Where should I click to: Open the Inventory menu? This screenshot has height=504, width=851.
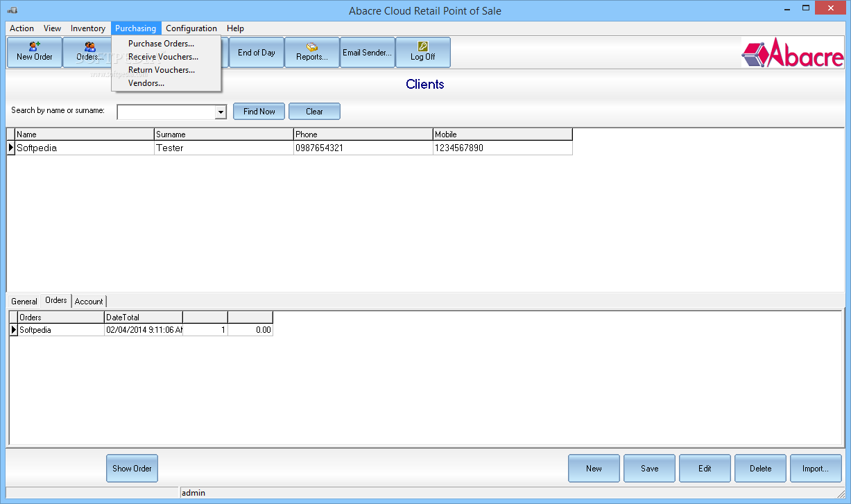[x=88, y=28]
